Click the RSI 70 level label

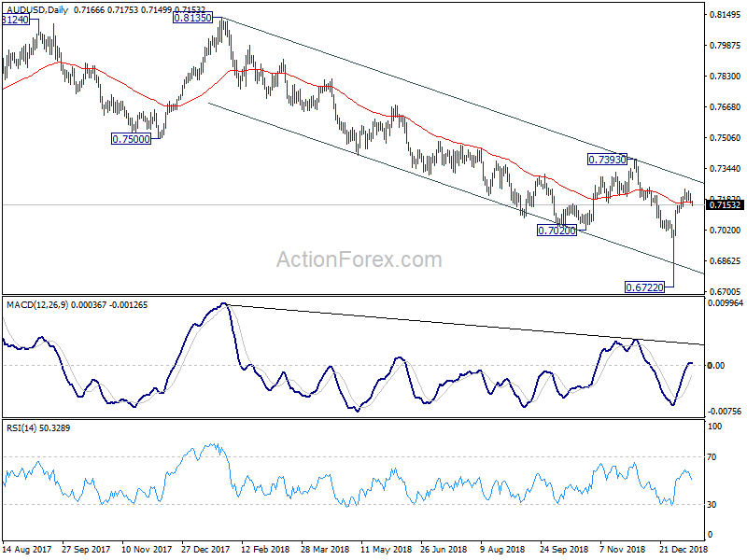pyautogui.click(x=712, y=457)
